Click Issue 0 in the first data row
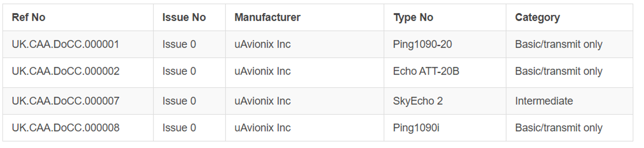This screenshot has width=644, height=148. pos(179,44)
